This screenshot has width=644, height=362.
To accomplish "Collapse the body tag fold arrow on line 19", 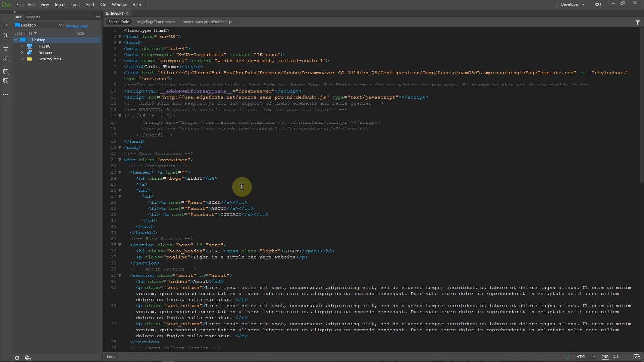I will tap(120, 147).
